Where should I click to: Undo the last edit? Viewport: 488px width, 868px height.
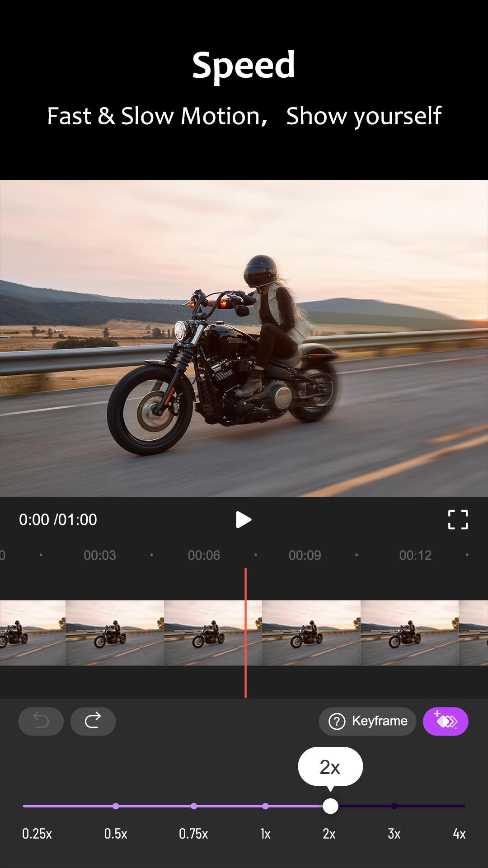coord(41,721)
